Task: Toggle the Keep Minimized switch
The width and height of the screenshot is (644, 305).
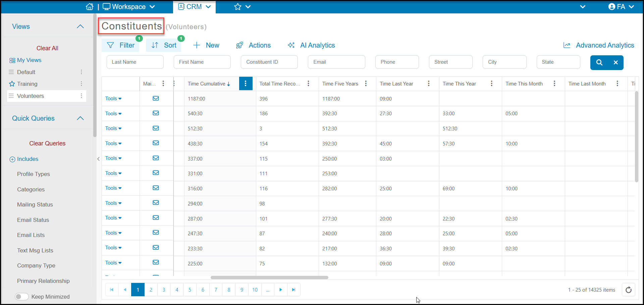Action: click(21, 297)
